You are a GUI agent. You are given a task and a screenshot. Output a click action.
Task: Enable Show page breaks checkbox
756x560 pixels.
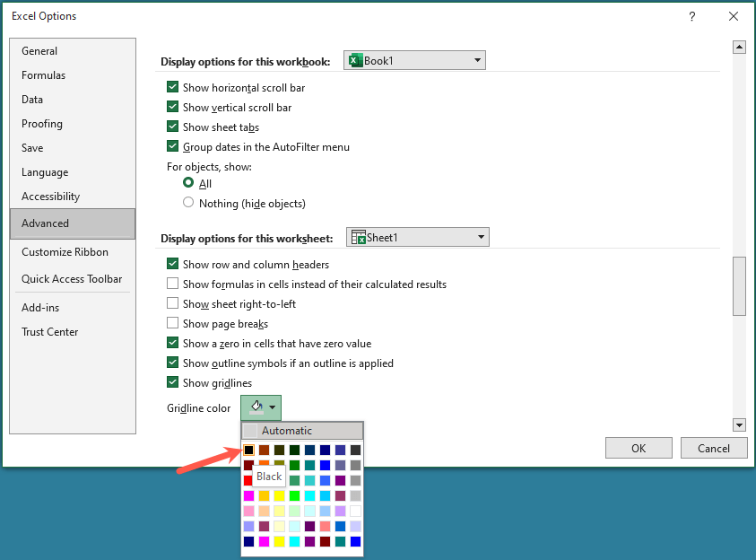click(x=172, y=323)
